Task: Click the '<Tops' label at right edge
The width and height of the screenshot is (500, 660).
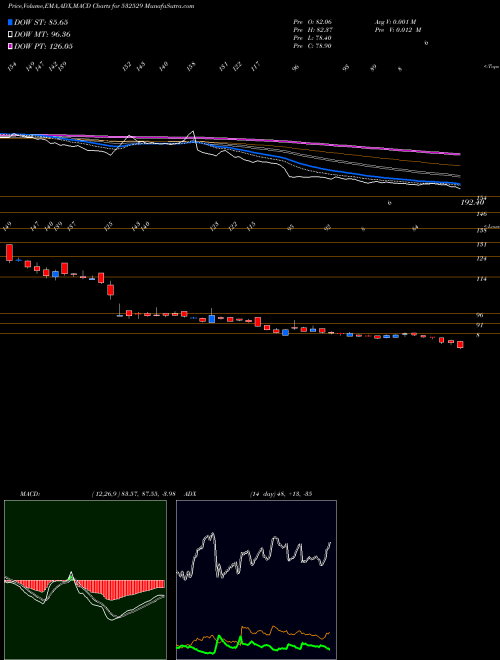Action: [492, 67]
